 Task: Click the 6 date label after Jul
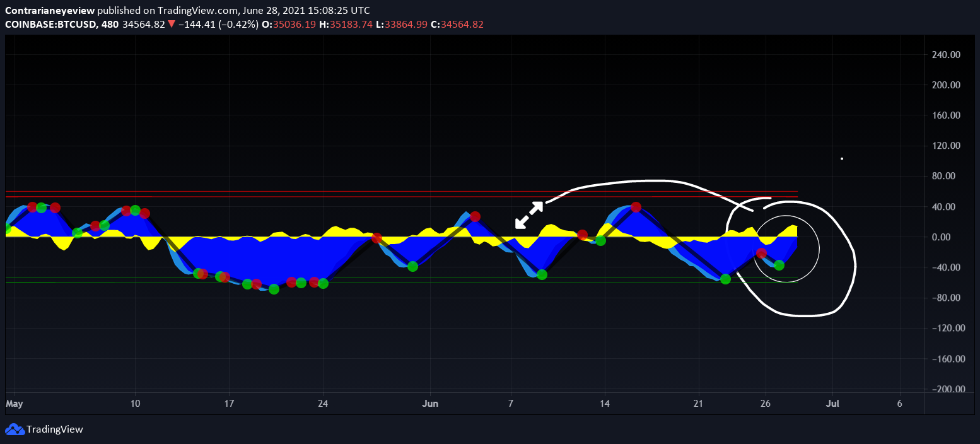click(900, 404)
